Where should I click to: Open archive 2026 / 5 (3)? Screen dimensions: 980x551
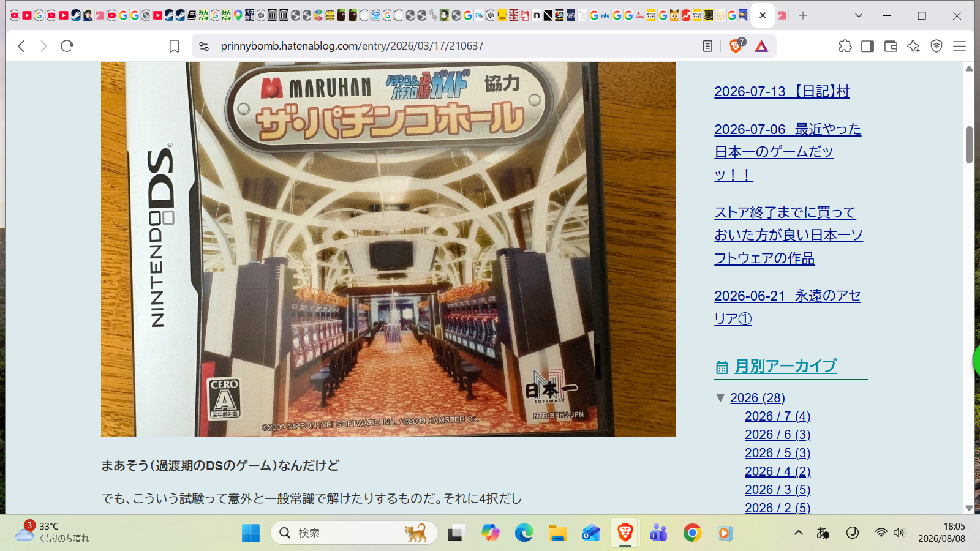778,453
